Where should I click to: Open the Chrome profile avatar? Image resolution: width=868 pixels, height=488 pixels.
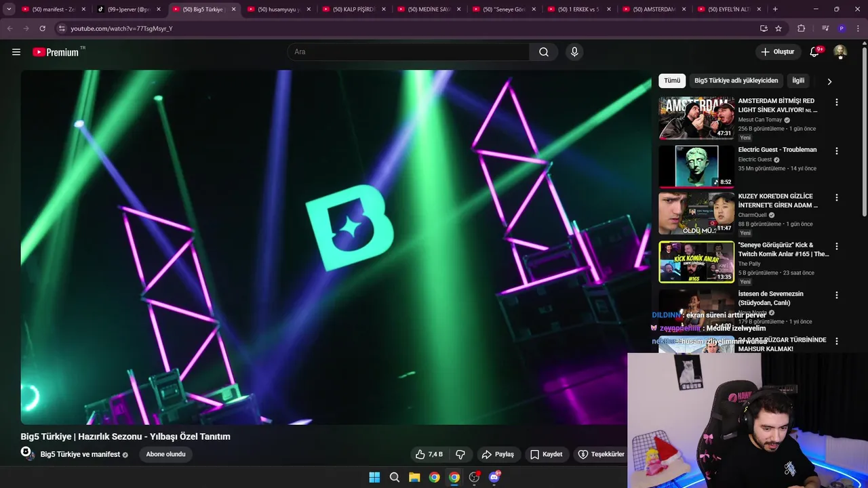[x=842, y=28]
